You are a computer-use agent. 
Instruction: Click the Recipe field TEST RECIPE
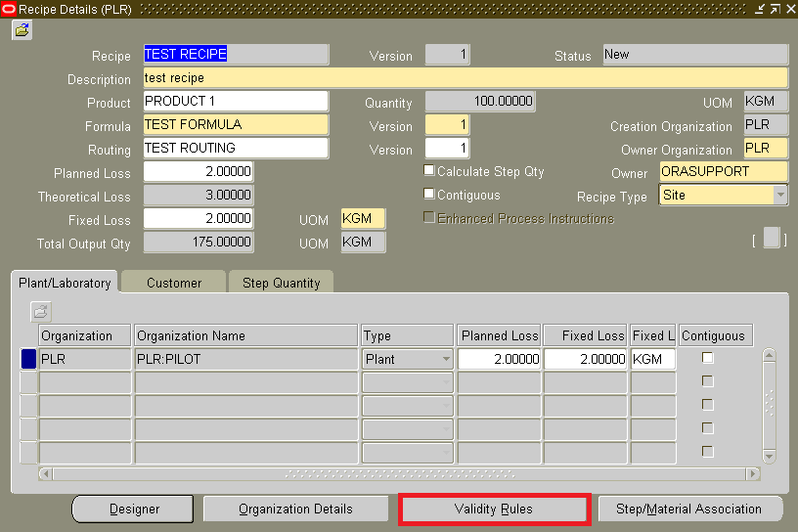coord(236,54)
